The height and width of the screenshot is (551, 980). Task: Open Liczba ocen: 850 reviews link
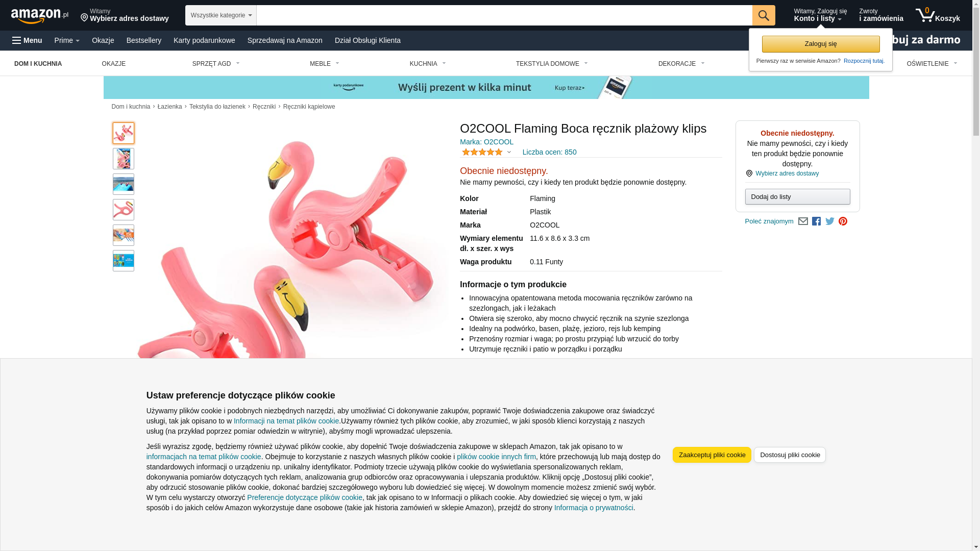click(549, 152)
